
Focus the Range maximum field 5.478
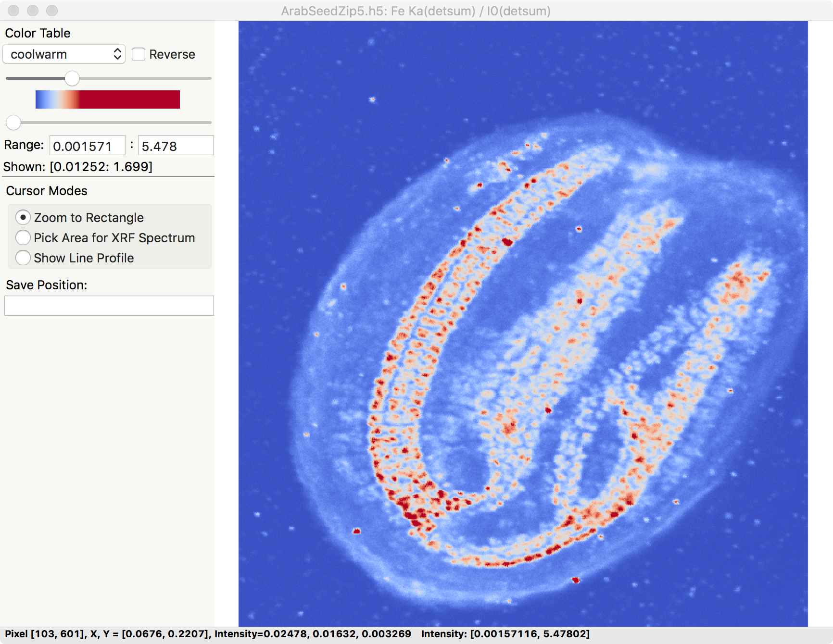pyautogui.click(x=176, y=146)
